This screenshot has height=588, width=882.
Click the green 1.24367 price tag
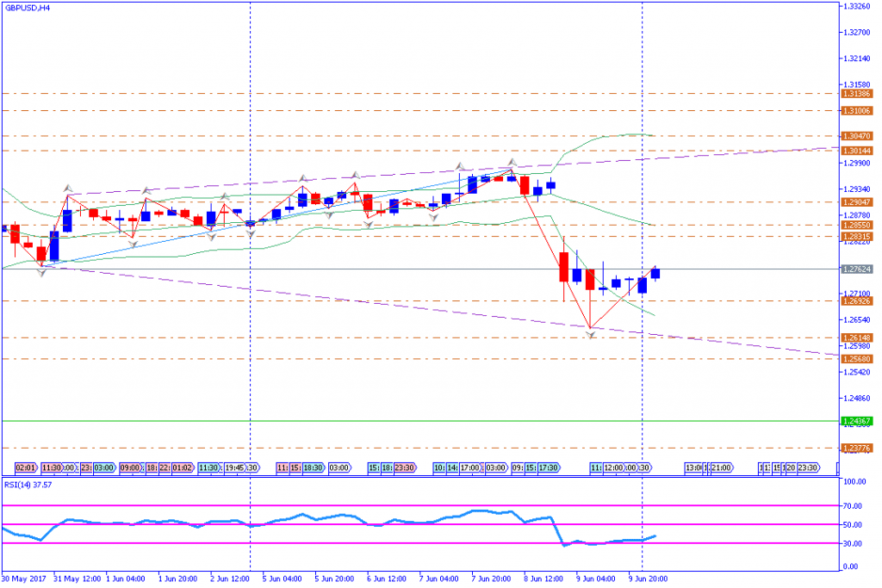857,421
